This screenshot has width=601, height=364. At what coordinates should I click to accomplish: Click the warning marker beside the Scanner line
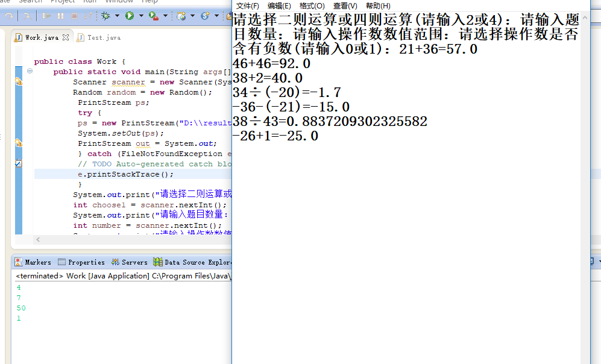coord(19,81)
